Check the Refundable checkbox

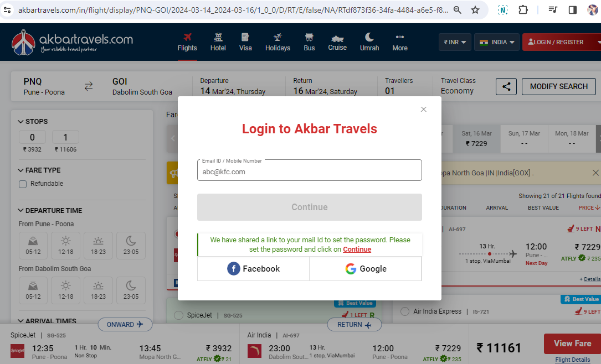23,184
